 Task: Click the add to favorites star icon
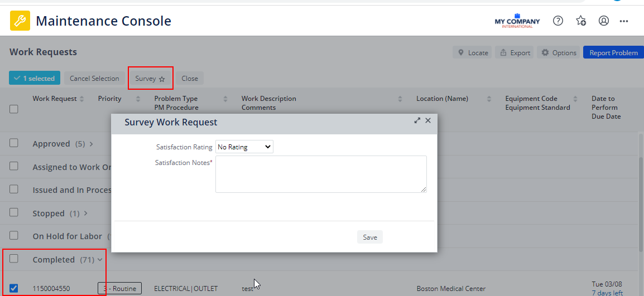click(581, 21)
